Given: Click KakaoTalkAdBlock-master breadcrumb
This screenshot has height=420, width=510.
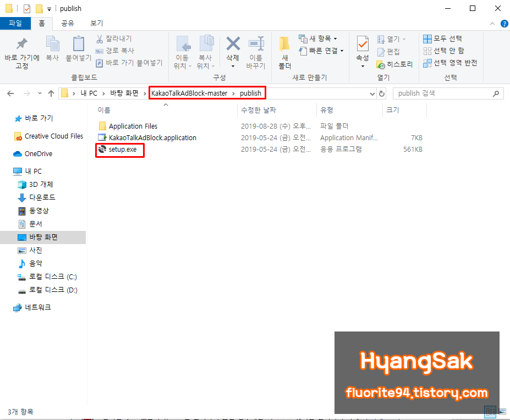Looking at the screenshot, I should [189, 93].
